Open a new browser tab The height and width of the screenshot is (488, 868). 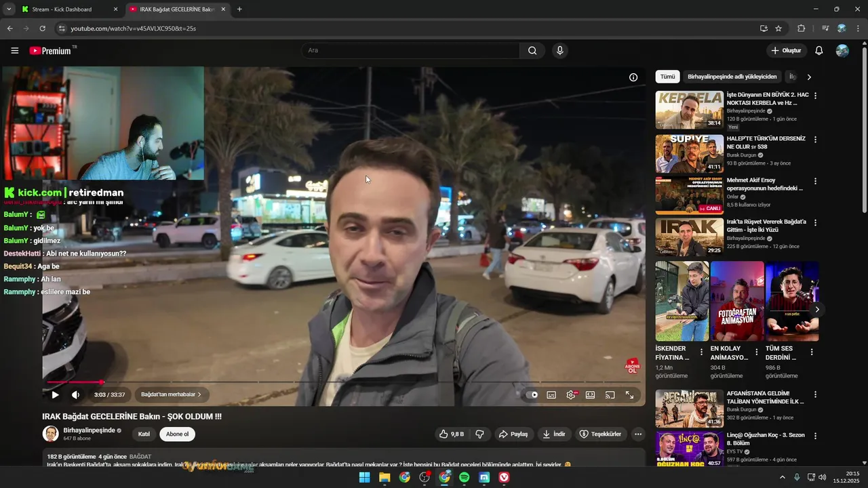click(x=239, y=9)
